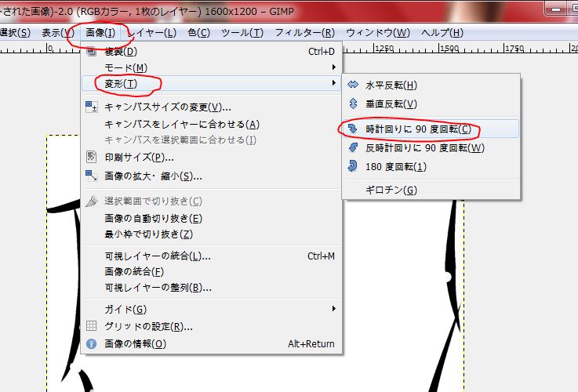Open the レイヤー(L) menu

click(x=152, y=33)
